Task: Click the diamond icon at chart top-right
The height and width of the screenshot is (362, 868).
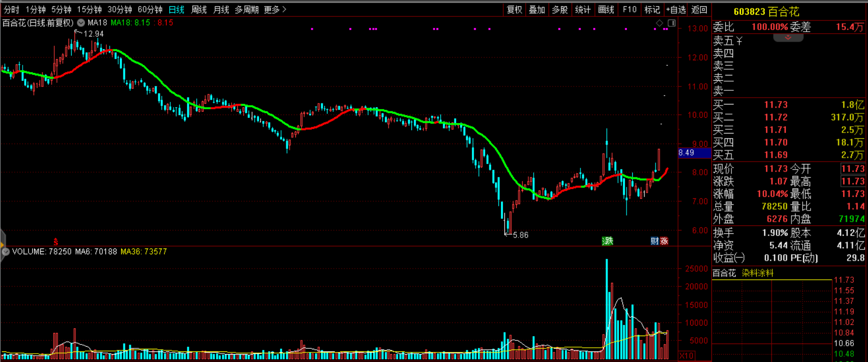Action: 659,23
